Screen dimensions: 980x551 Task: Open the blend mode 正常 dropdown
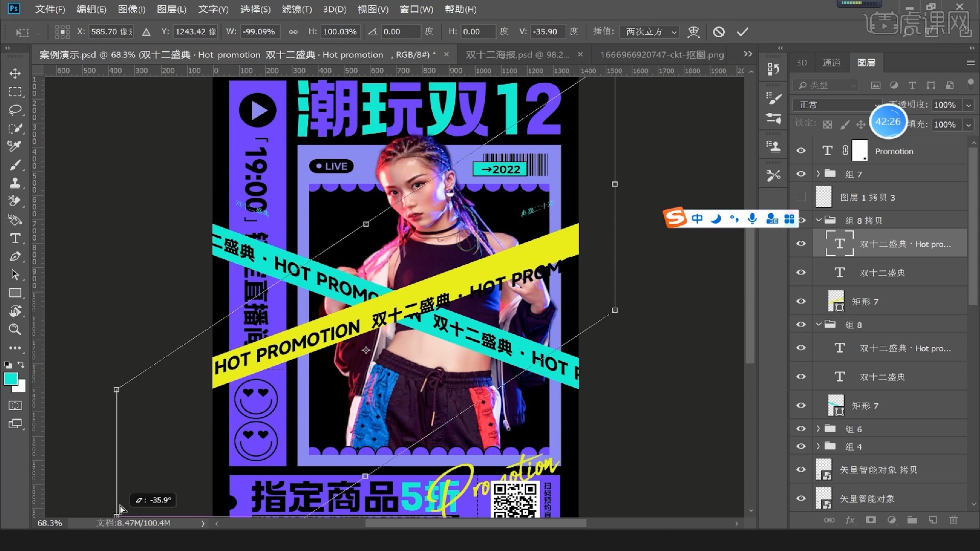pos(837,105)
